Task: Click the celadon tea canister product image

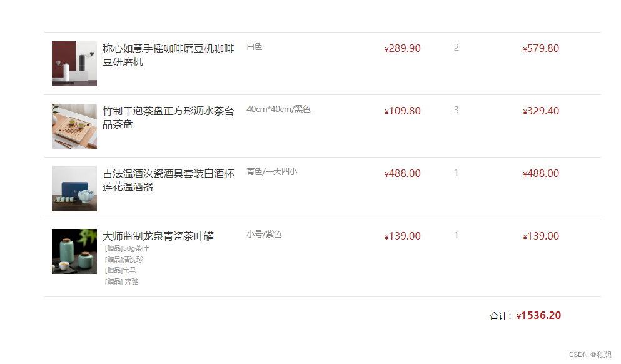Action: (x=74, y=251)
